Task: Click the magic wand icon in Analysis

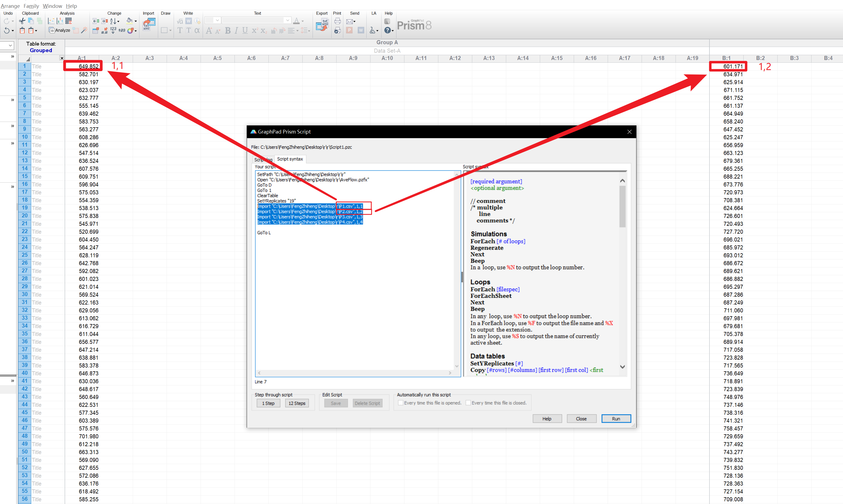Action: point(84,31)
